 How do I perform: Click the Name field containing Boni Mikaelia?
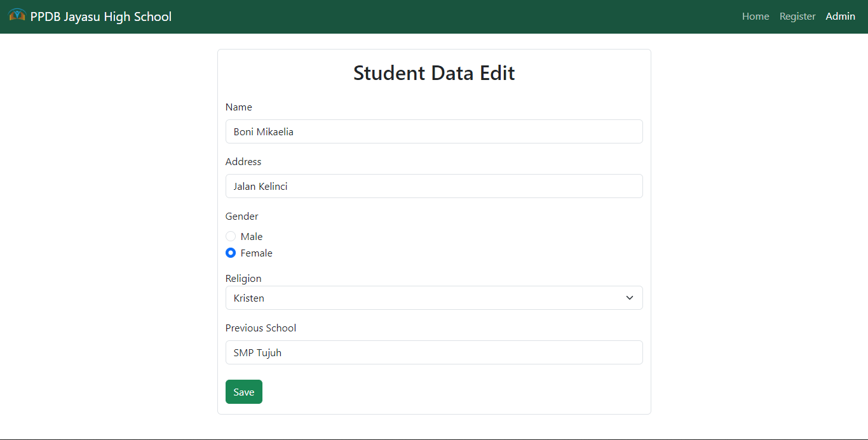point(434,131)
